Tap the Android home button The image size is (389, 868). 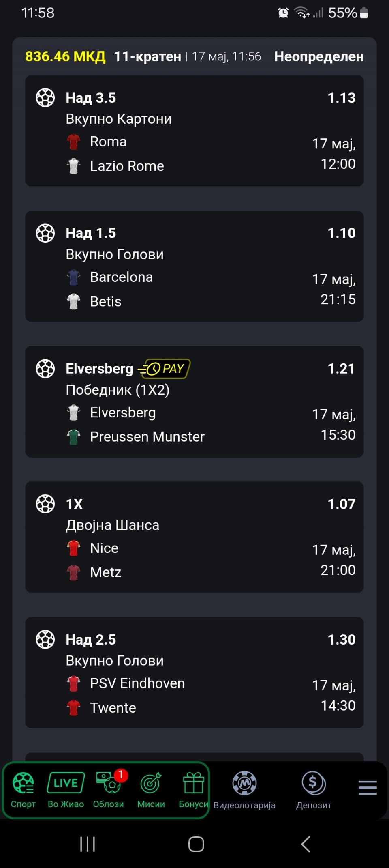196,844
